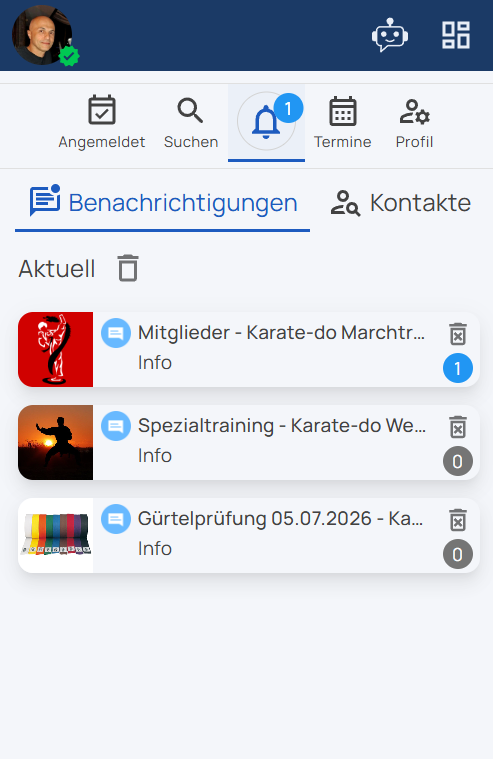Click the Info text under Mitglieder
493x759 pixels.
pyautogui.click(x=155, y=363)
